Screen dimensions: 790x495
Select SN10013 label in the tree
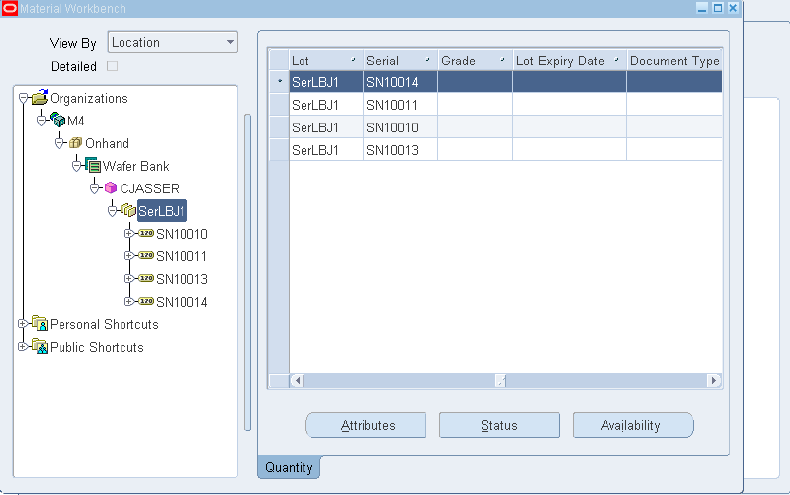click(182, 279)
